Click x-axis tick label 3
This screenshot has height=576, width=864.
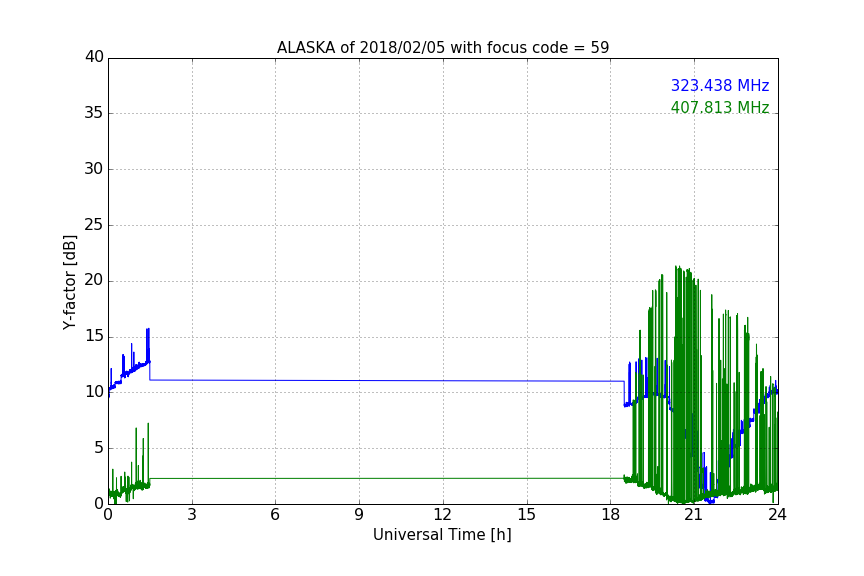tap(192, 515)
